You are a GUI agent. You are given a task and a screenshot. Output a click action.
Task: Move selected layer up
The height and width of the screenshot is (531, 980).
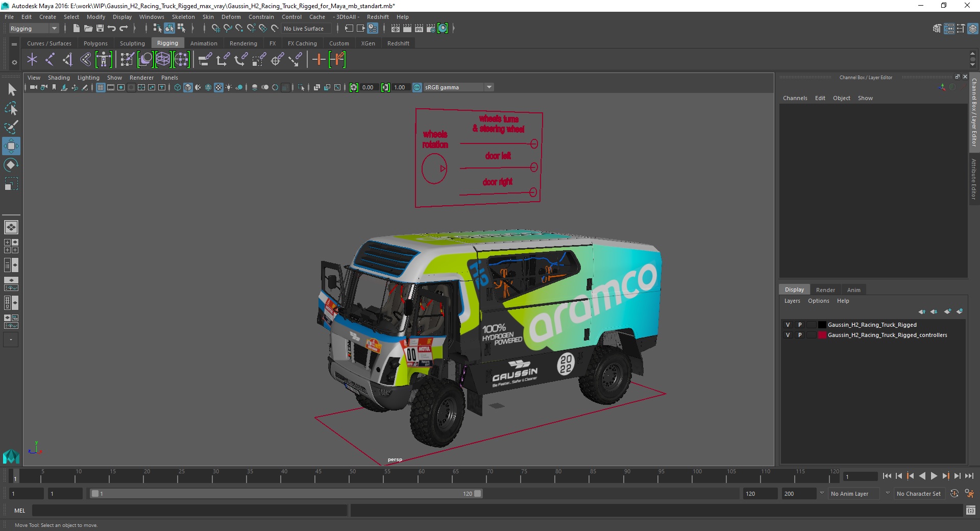(x=922, y=311)
